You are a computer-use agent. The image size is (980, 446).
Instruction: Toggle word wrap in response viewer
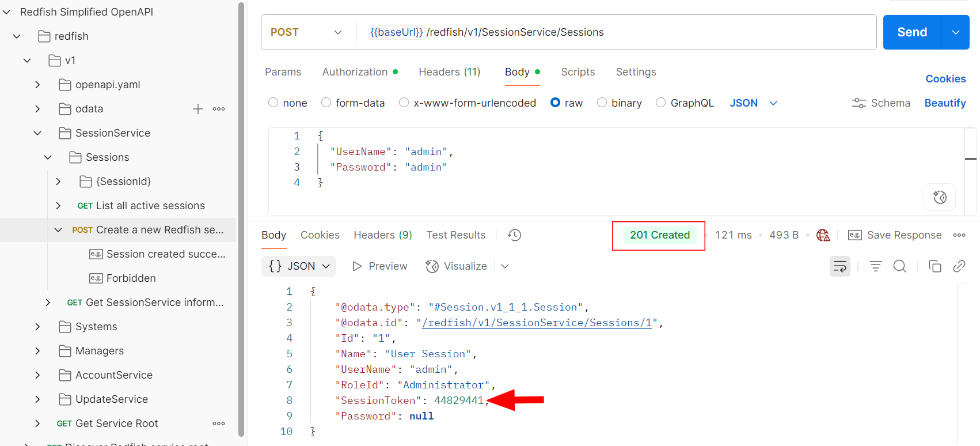tap(840, 266)
